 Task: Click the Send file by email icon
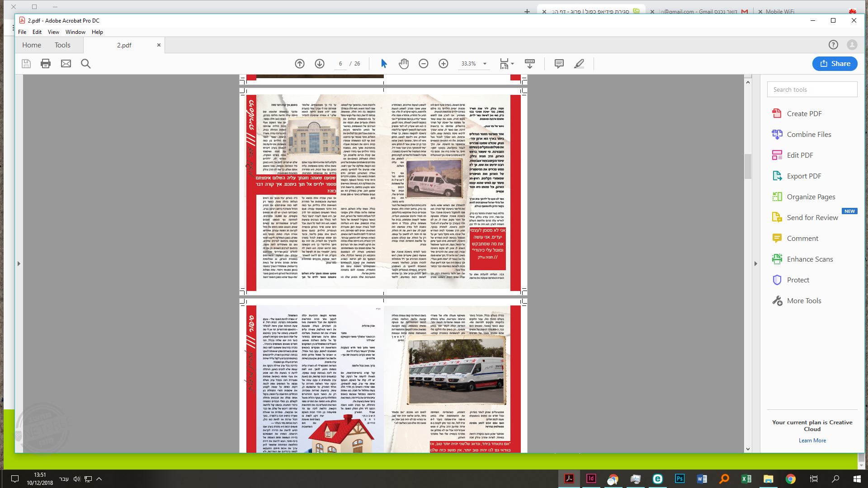[66, 64]
